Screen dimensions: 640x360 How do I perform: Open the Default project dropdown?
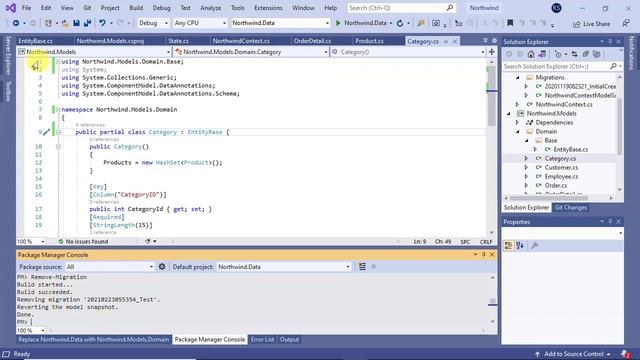284,267
